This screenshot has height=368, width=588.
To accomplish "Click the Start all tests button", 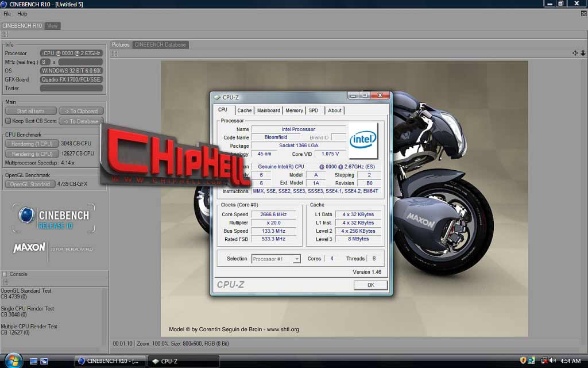I will pos(31,111).
